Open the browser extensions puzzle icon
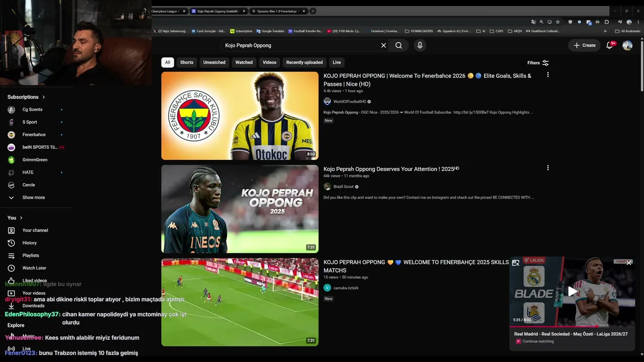The height and width of the screenshot is (362, 644). point(607,22)
